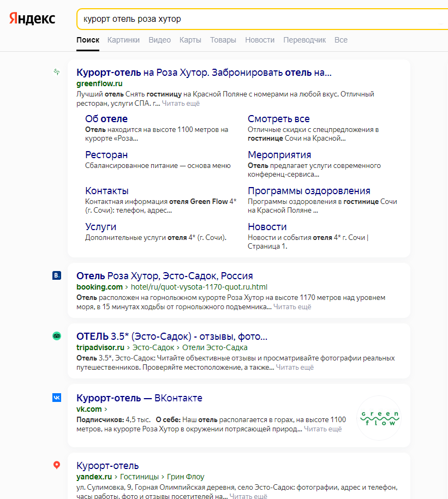Viewport: 448px width, 499px height.
Task: Open the Курорт-отель Yandex maps result title
Action: pyautogui.click(x=107, y=466)
